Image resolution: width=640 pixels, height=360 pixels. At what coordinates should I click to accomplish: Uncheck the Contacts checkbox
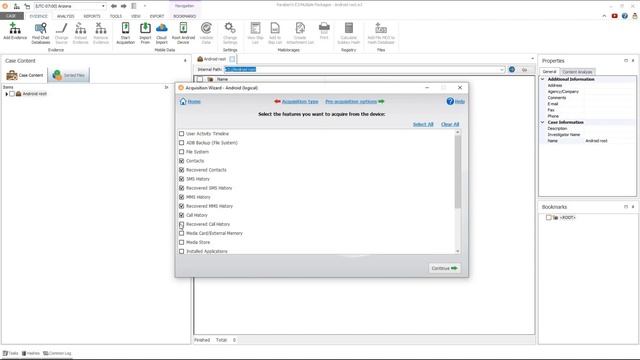[x=182, y=161]
